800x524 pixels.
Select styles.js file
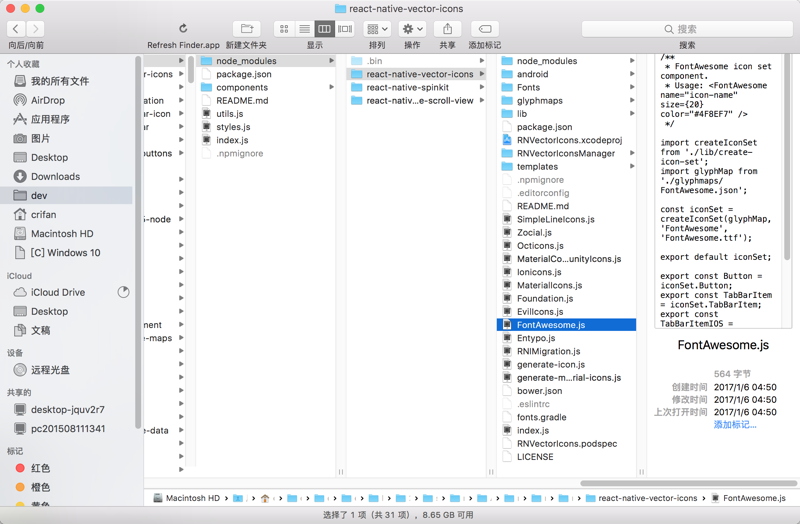tap(266, 127)
